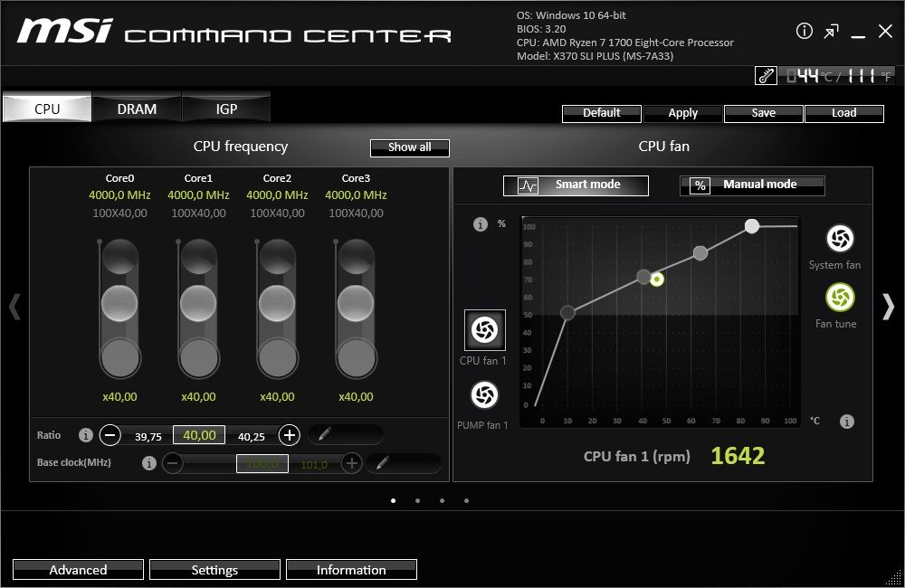Select the first page indicator dot
905x588 pixels.
point(393,500)
